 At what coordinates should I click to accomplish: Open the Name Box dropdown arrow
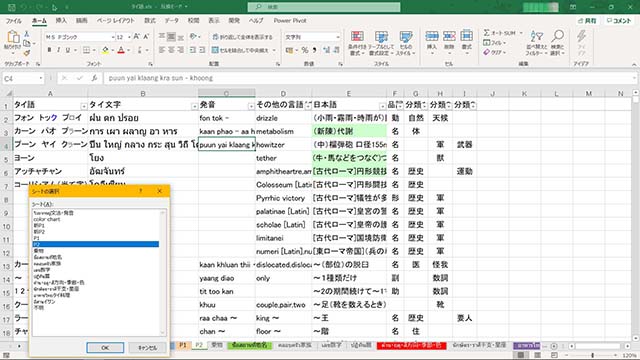pos(41,78)
